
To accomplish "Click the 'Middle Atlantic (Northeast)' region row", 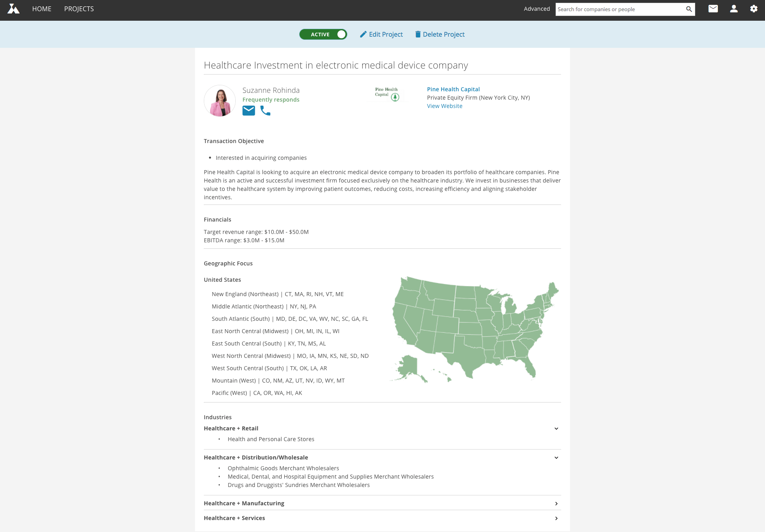I will point(264,306).
